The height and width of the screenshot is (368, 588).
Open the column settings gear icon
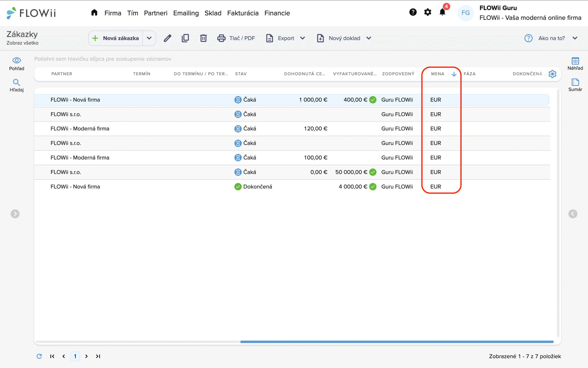[x=552, y=74]
